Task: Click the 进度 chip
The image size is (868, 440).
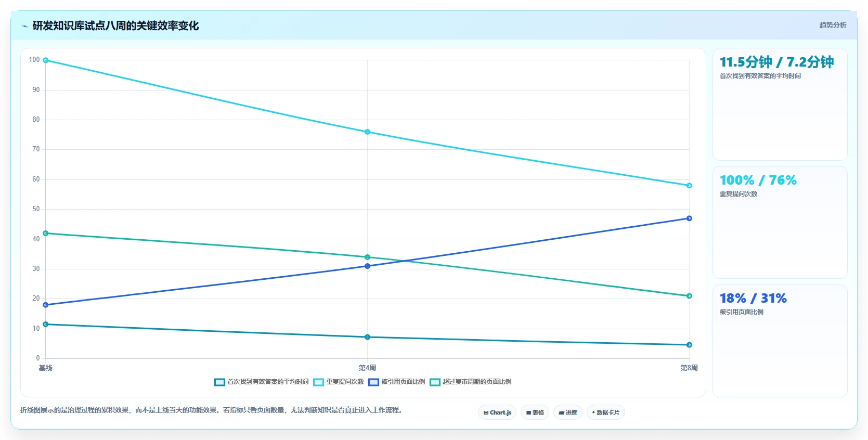Action: [x=568, y=412]
